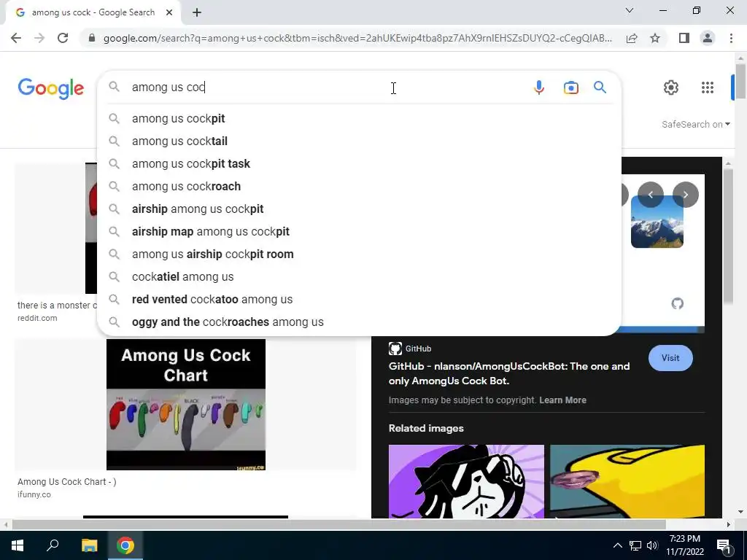The height and width of the screenshot is (560, 747).
Task: Click the page vertical scrollbar
Action: 740,81
